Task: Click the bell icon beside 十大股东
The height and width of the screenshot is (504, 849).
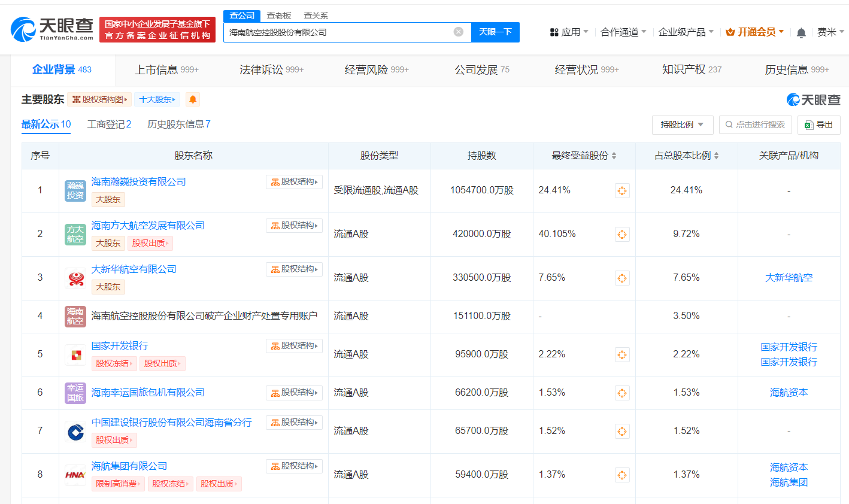Action: (192, 99)
